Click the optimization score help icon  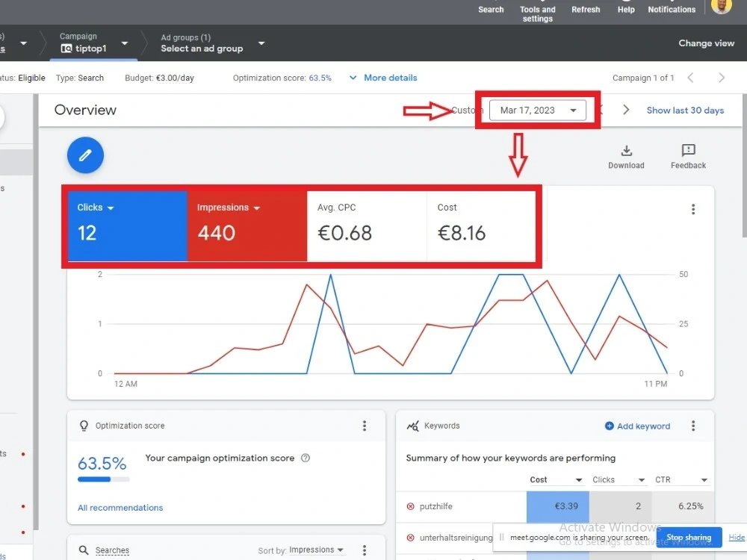[306, 458]
